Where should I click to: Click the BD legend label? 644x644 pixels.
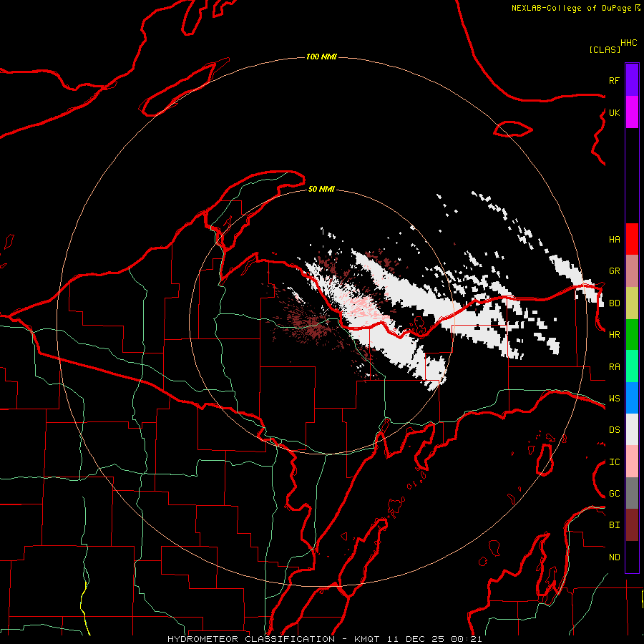615,303
